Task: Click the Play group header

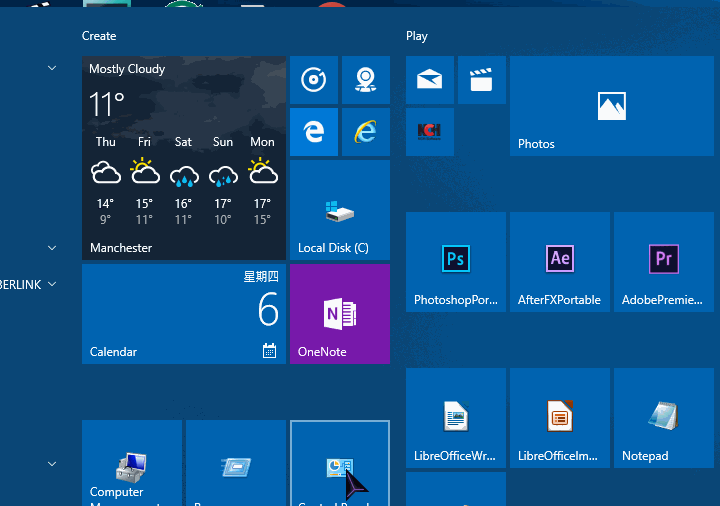Action: coord(417,36)
